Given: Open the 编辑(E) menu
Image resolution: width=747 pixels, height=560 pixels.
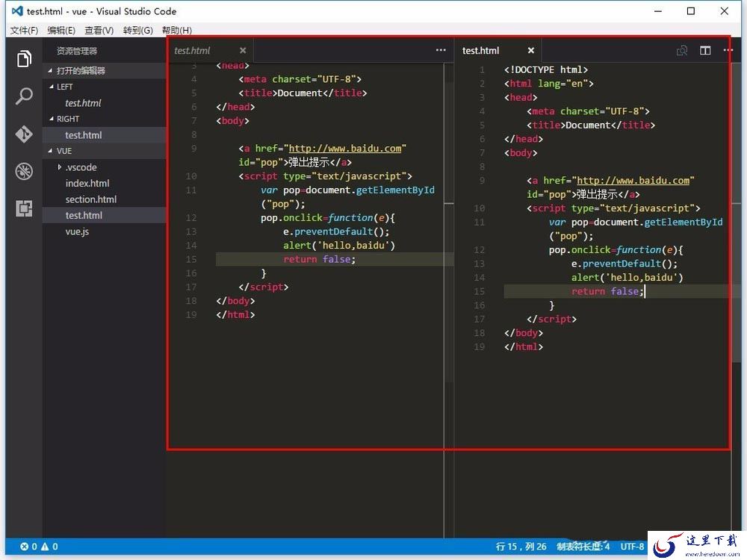Looking at the screenshot, I should pos(61,31).
